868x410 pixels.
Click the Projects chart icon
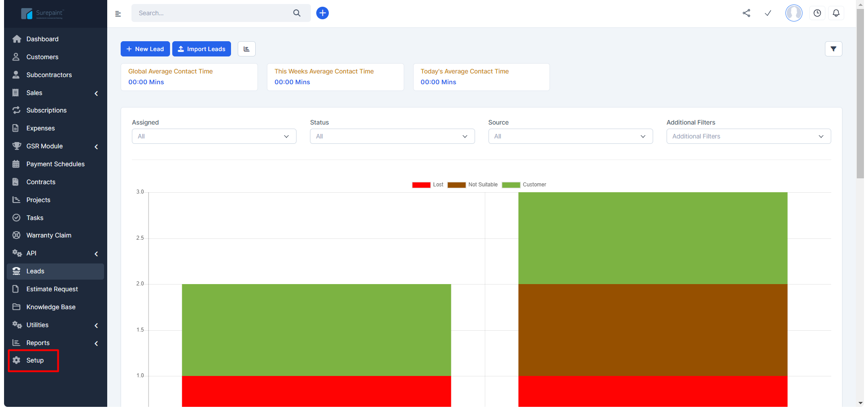point(17,200)
